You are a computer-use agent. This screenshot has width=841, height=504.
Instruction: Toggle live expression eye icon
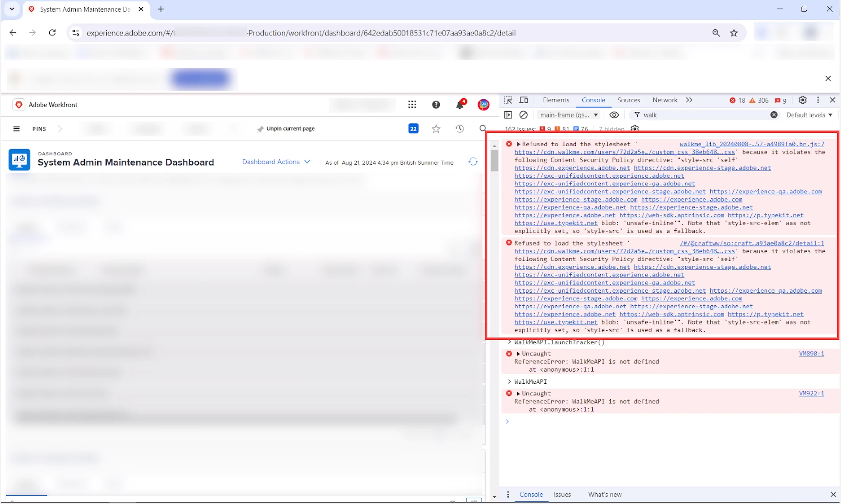(614, 115)
